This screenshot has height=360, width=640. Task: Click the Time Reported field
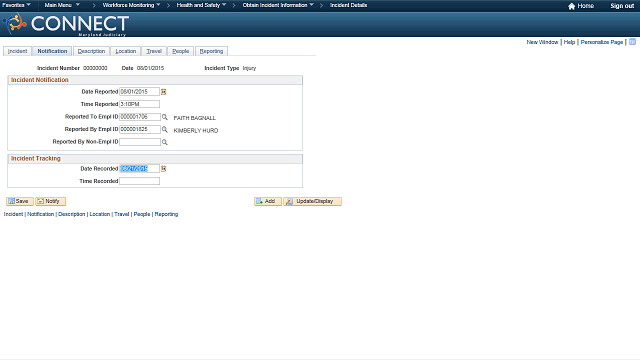(139, 104)
